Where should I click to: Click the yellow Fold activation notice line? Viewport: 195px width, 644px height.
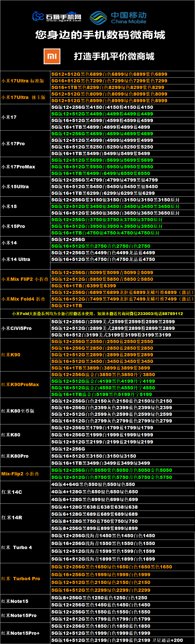97,314
